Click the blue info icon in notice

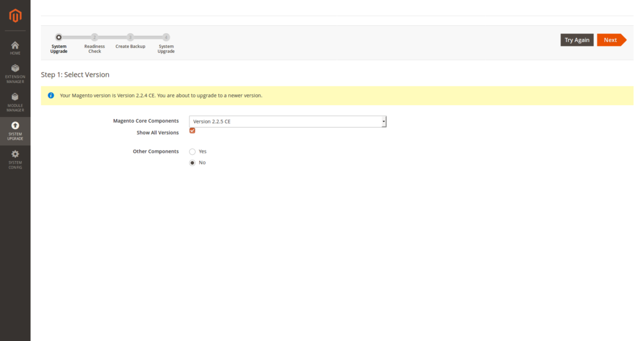51,95
